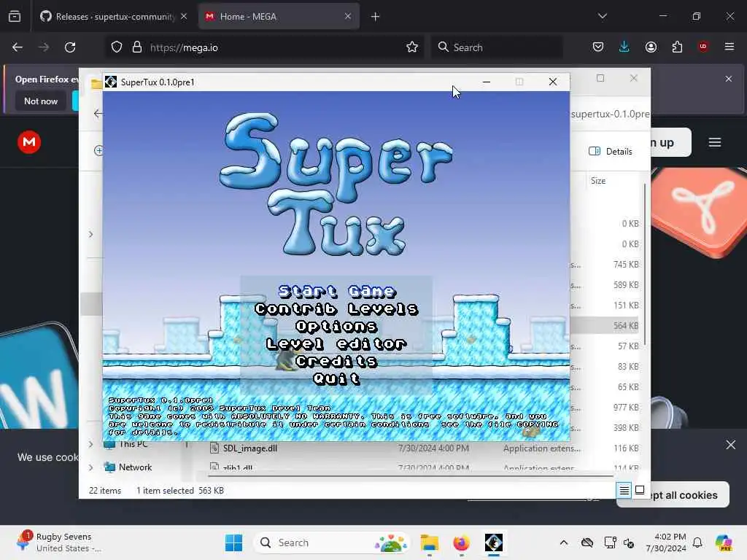Click the OneDrive cloud tray icon
Screen dimensions: 747x560
[x=587, y=542]
